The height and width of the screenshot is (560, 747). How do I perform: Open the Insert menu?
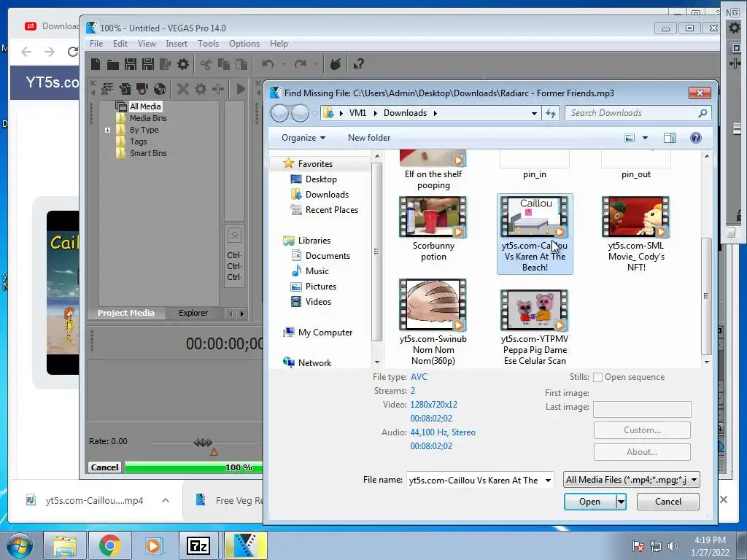(177, 43)
